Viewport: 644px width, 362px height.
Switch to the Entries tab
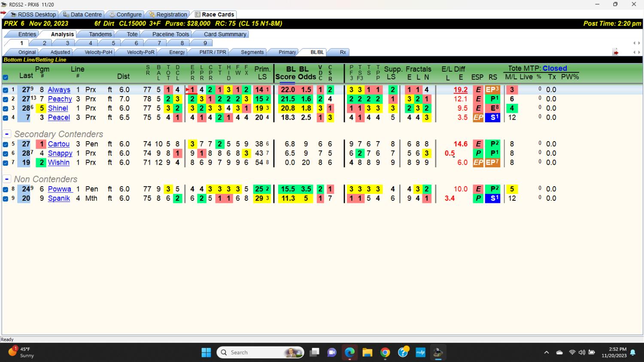[27, 34]
